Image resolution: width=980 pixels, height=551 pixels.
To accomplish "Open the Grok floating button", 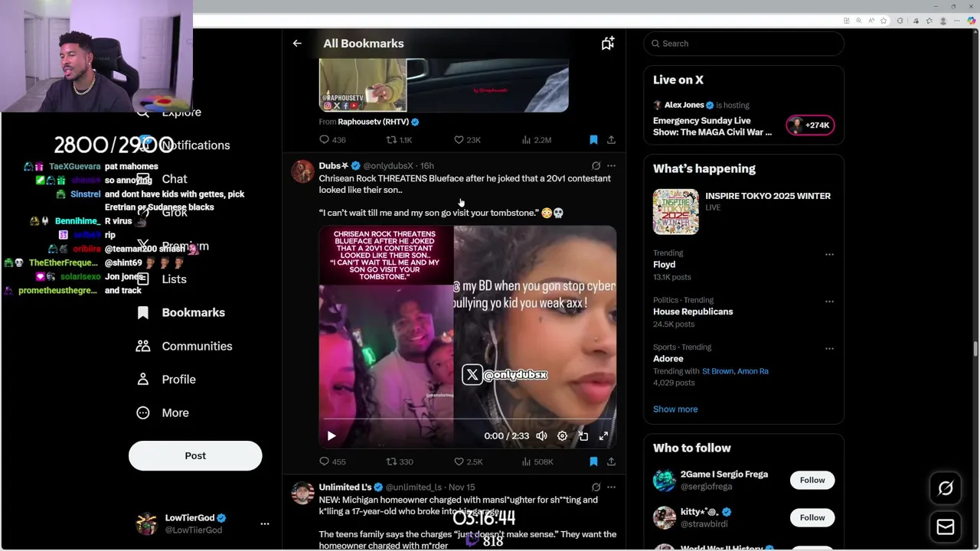I will tap(946, 488).
